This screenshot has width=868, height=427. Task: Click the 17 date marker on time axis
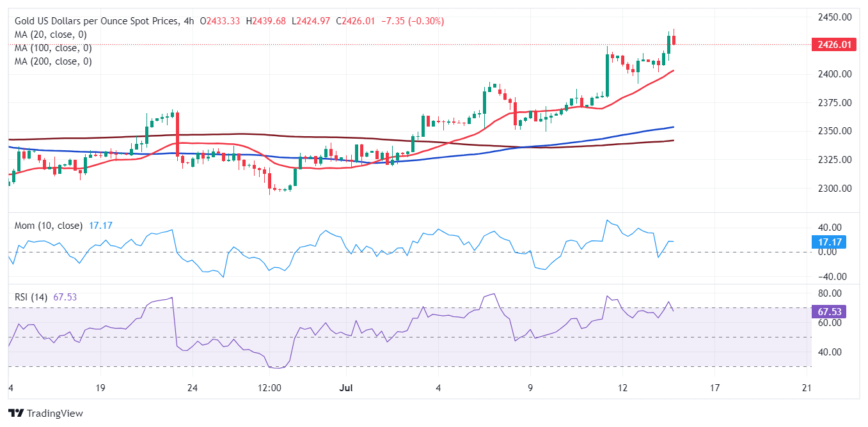(715, 388)
